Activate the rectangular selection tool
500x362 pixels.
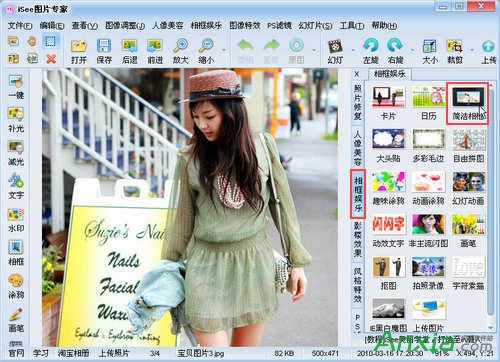click(x=50, y=41)
